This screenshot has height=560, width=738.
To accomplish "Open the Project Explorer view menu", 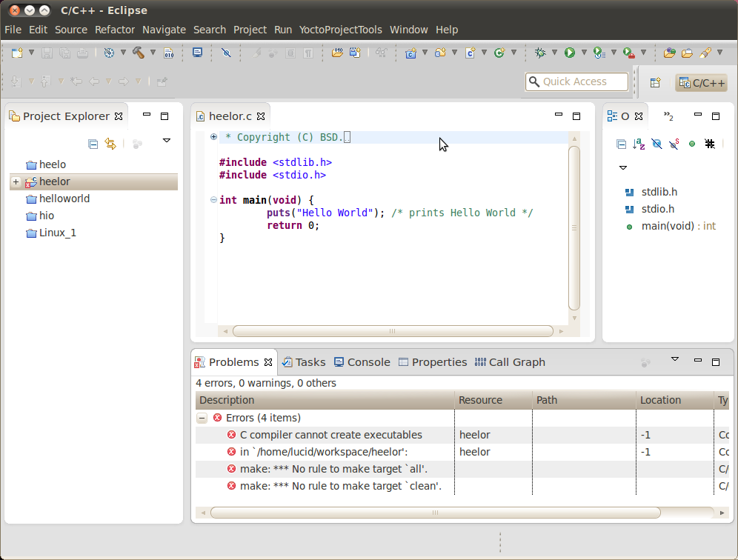I will (x=167, y=140).
